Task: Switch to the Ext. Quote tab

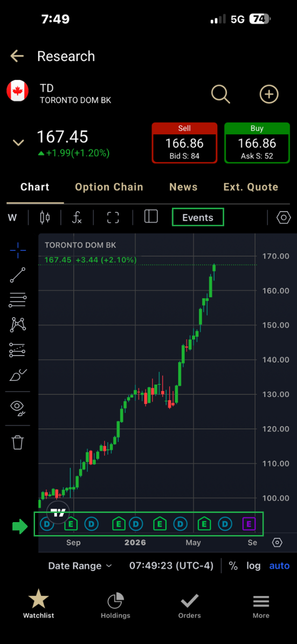Action: point(251,187)
